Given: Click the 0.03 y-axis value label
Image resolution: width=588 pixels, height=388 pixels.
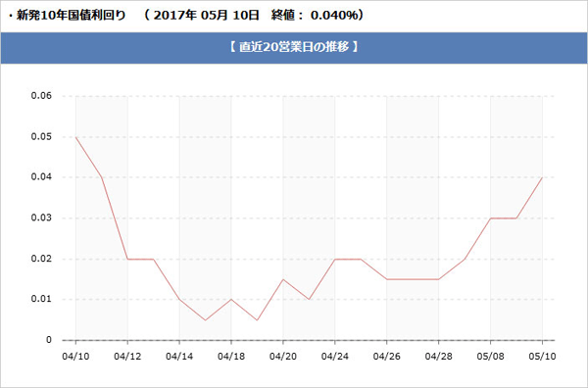Looking at the screenshot, I should [41, 218].
